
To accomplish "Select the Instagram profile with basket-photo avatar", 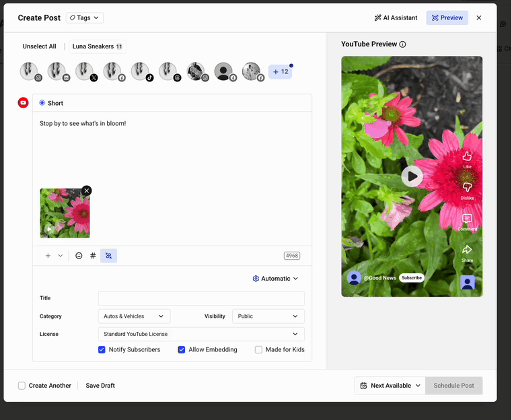I will 196,71.
